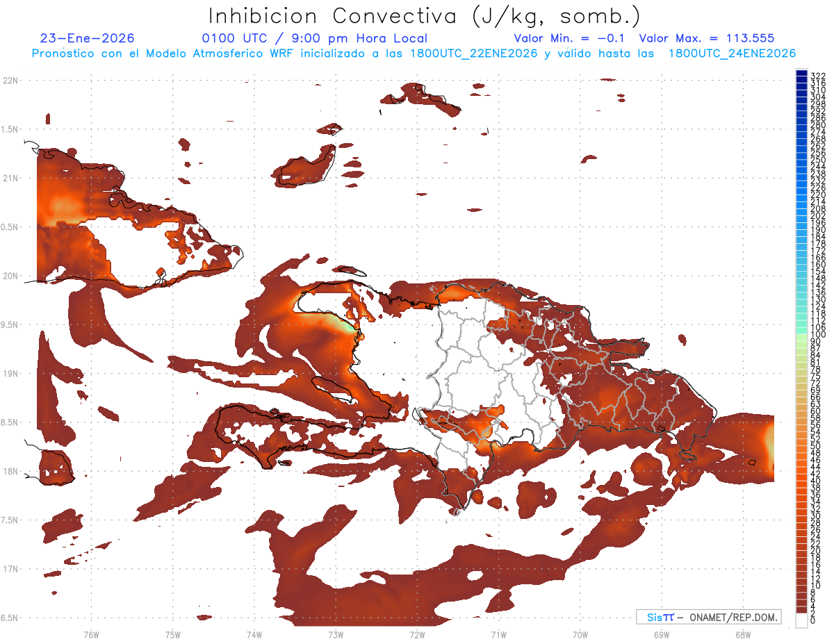Select the colorbar value label '154'
This screenshot has width=834, height=644.
pos(818,272)
